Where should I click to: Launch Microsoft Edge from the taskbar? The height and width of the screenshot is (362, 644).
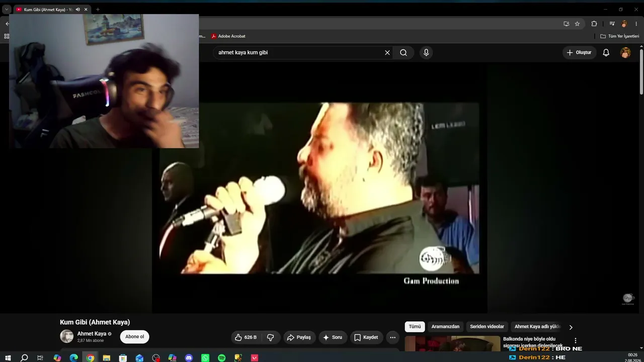(x=74, y=358)
